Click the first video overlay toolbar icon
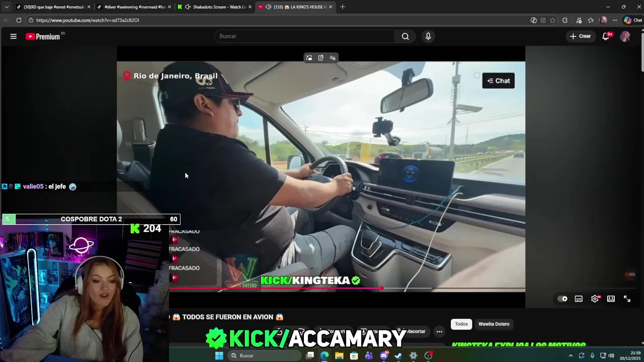This screenshot has height=362, width=644. point(309,58)
